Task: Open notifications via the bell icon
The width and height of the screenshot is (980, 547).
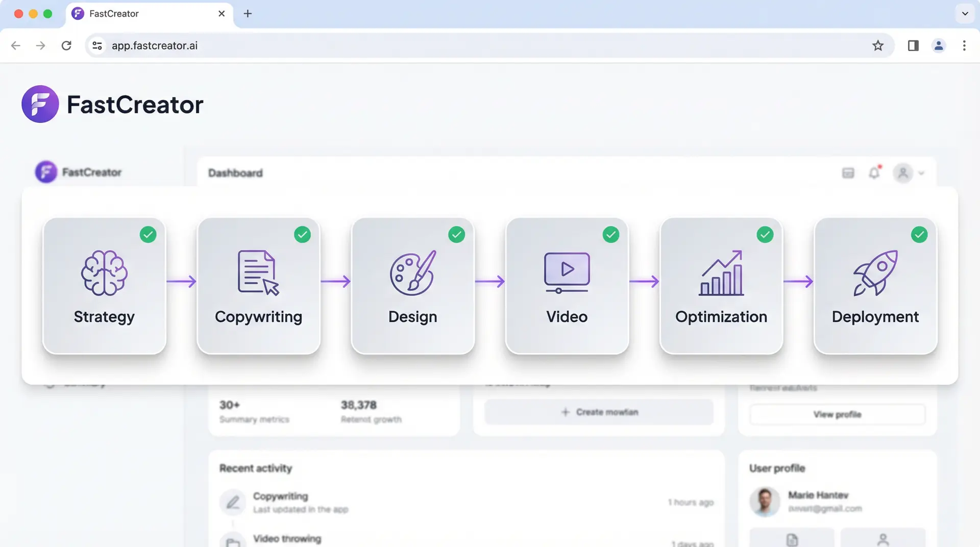Action: [874, 173]
